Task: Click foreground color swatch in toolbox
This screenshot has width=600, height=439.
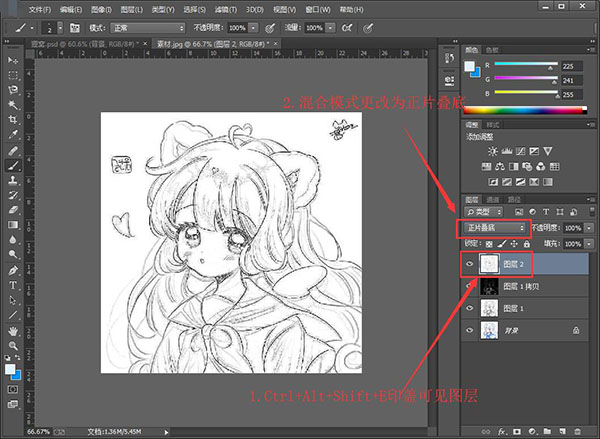Action: click(x=10, y=369)
